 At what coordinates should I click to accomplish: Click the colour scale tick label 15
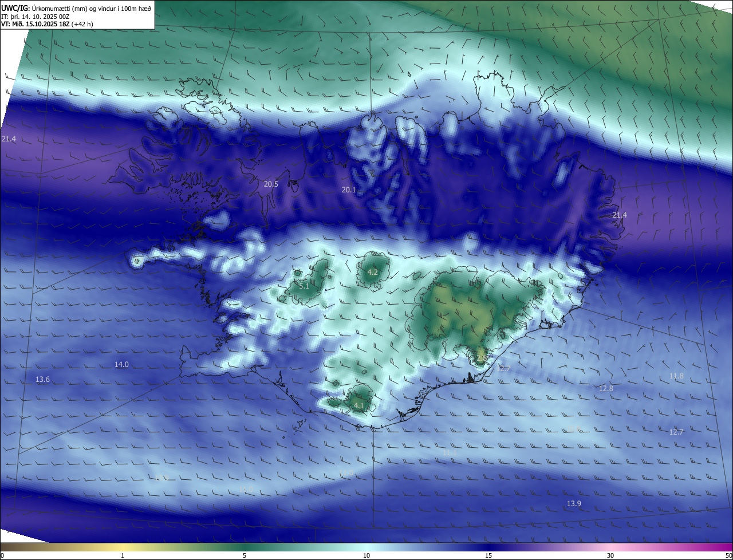[488, 555]
